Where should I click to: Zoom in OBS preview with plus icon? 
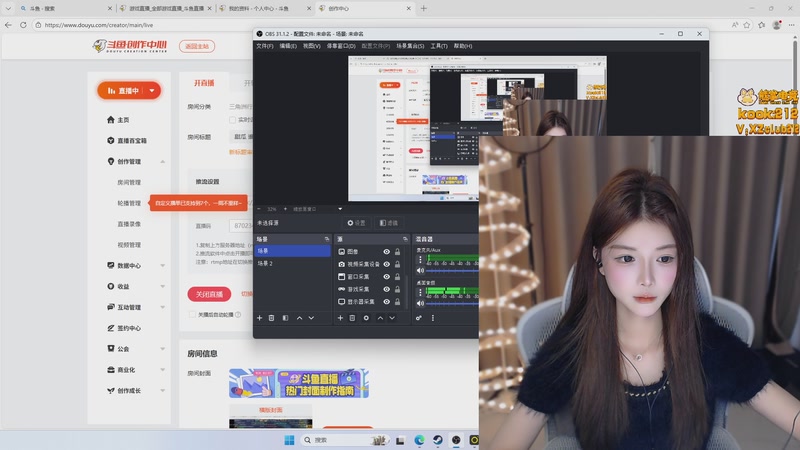tap(285, 209)
